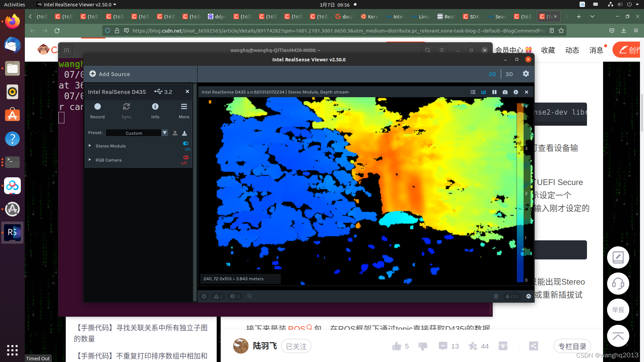The height and width of the screenshot is (362, 644).
Task: Close the depth stream view
Action: 527,92
